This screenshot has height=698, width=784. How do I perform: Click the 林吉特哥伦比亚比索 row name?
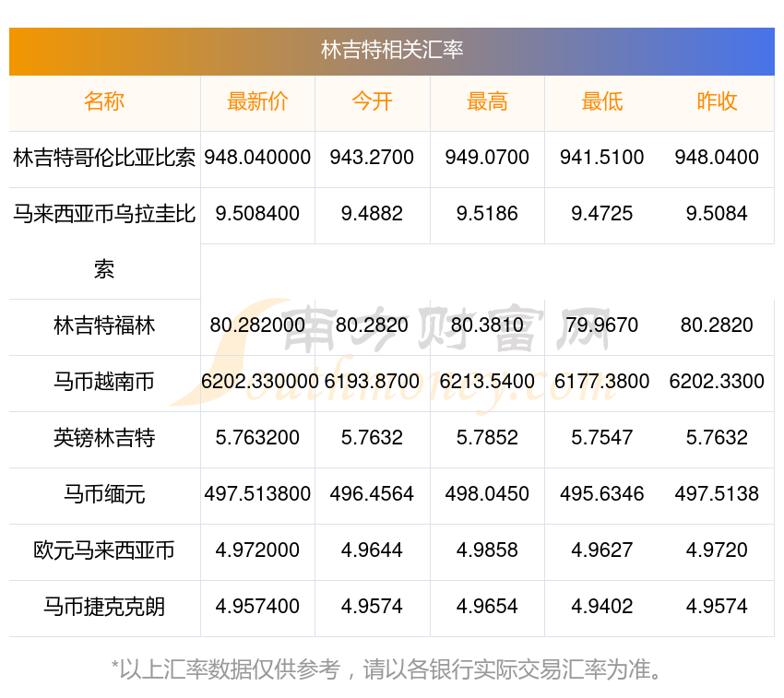coord(104,158)
